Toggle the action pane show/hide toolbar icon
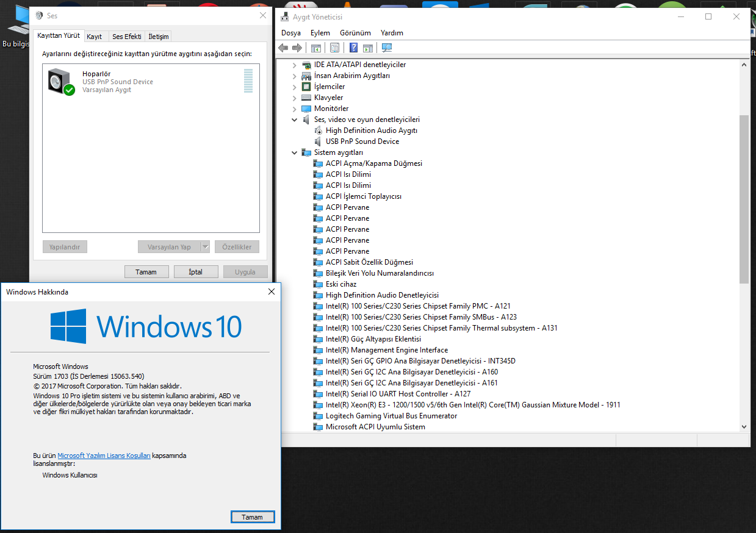Screen dimensions: 756x533 368,48
